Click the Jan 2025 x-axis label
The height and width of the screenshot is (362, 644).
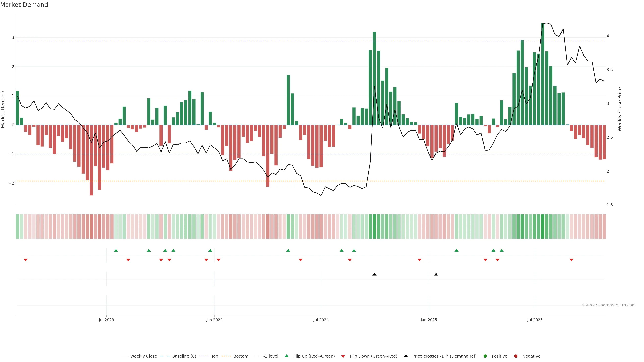point(429,320)
